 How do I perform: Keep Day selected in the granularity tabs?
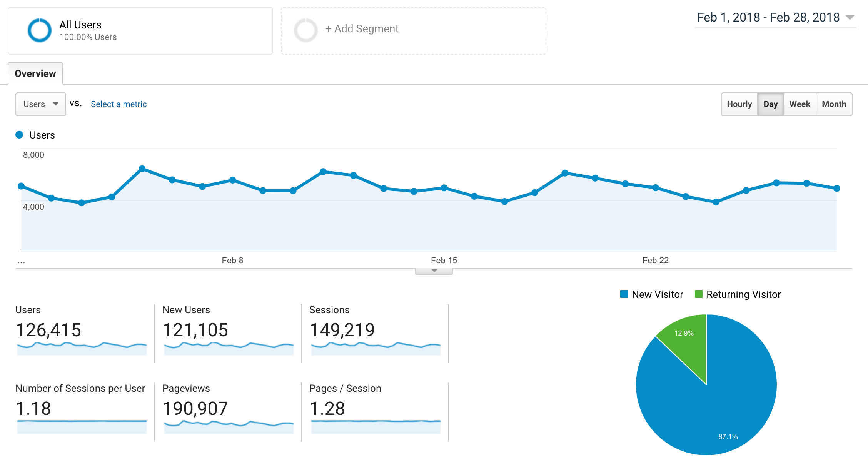click(771, 104)
